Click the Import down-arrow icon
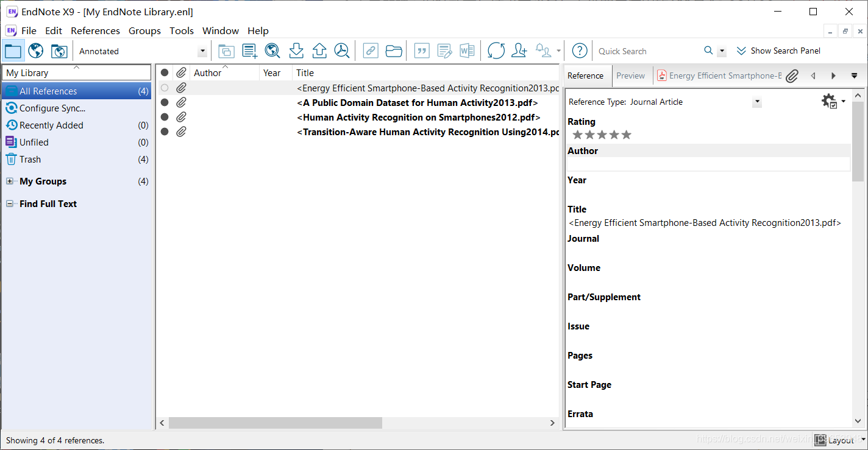 click(x=296, y=51)
